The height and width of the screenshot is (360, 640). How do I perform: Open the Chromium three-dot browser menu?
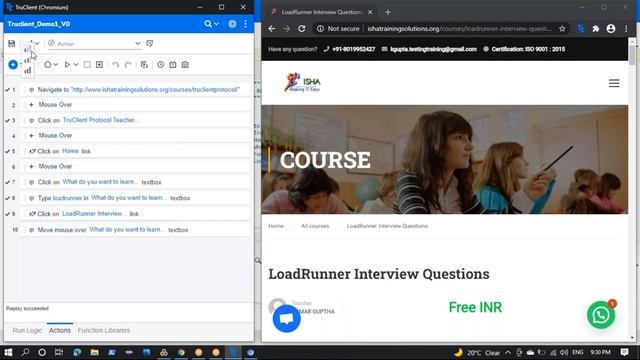click(x=626, y=29)
